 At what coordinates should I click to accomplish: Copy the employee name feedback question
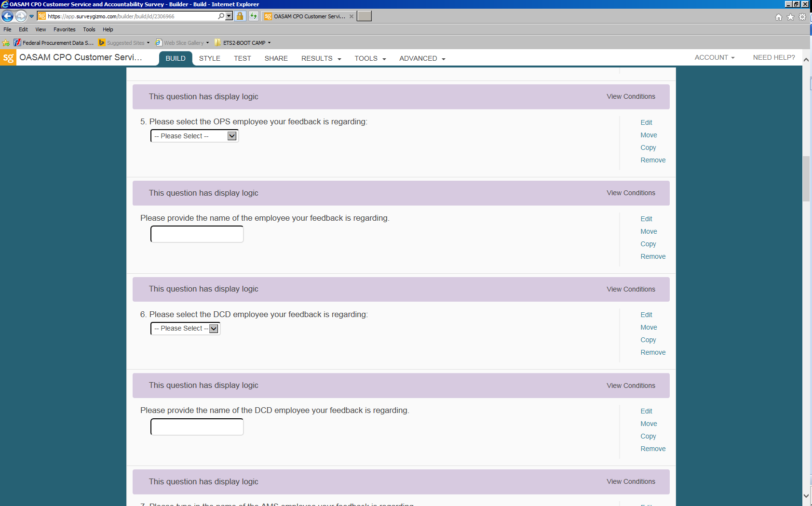point(648,244)
